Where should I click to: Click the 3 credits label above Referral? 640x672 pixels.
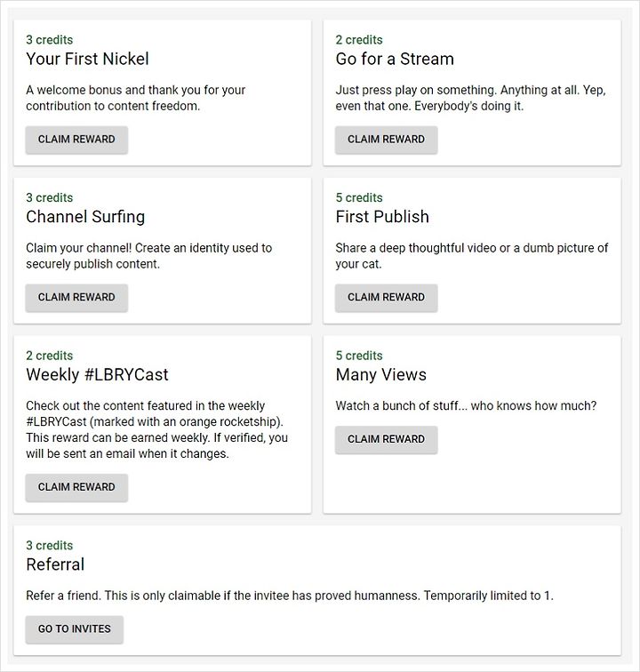(x=49, y=546)
